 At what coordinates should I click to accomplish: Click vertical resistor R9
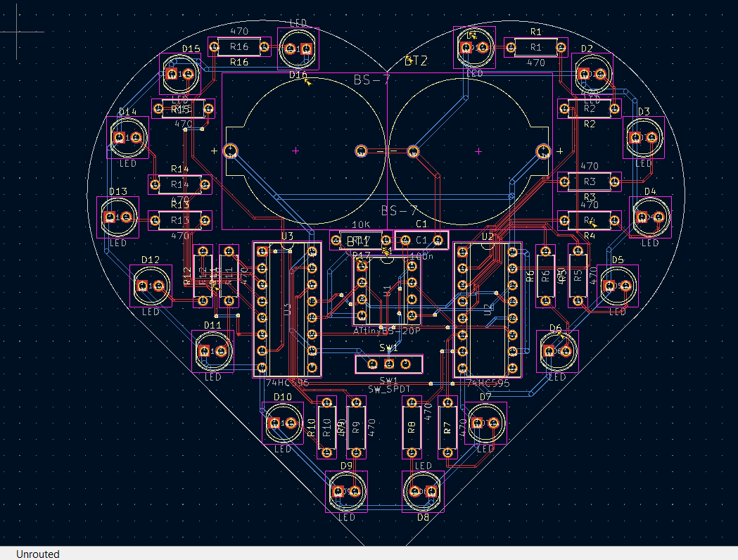[x=356, y=427]
